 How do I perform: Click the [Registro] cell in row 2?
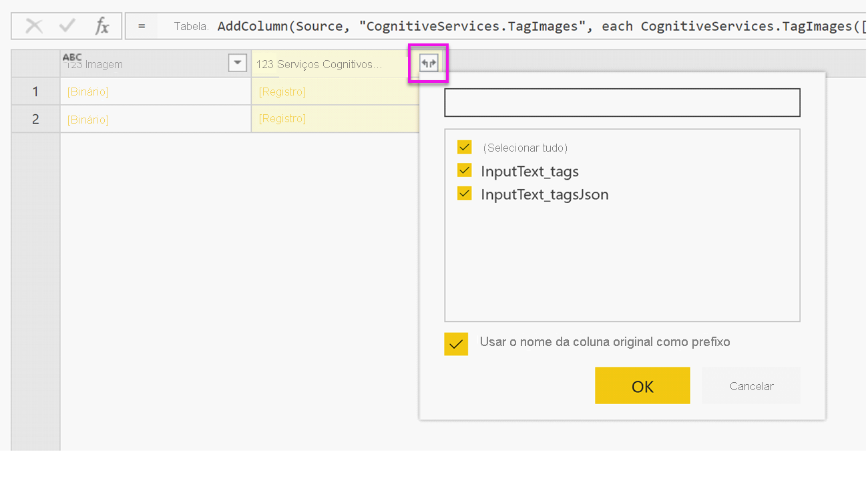point(335,119)
